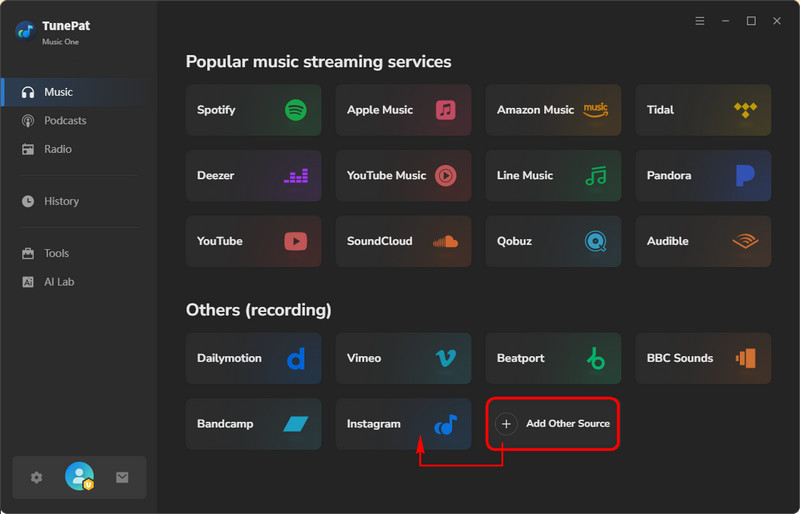Click the user profile avatar icon
The width and height of the screenshot is (800, 514).
click(x=79, y=477)
